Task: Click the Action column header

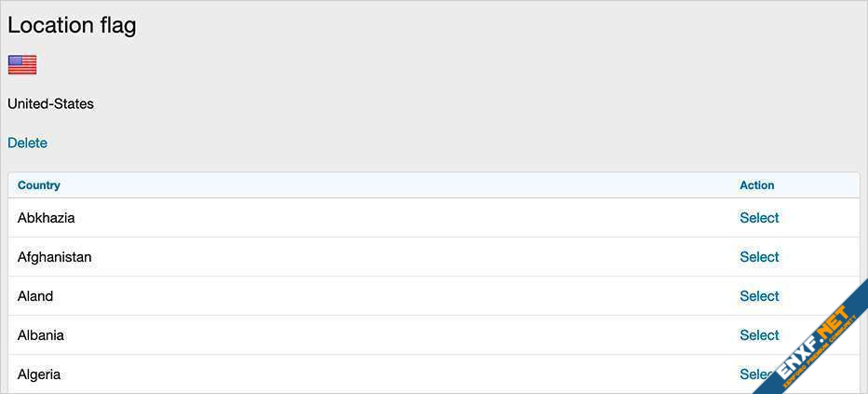Action: tap(756, 185)
